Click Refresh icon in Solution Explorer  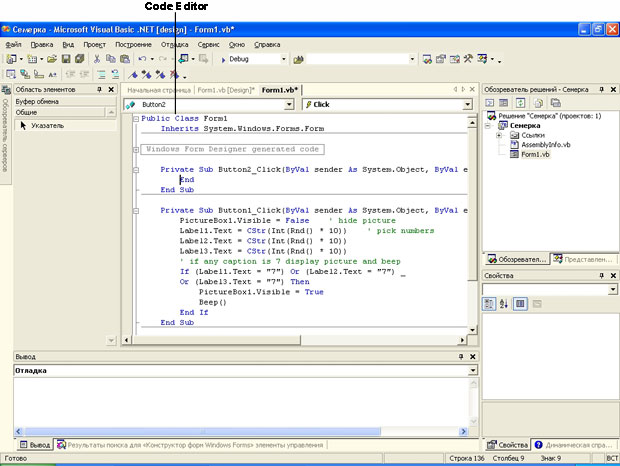click(x=520, y=103)
